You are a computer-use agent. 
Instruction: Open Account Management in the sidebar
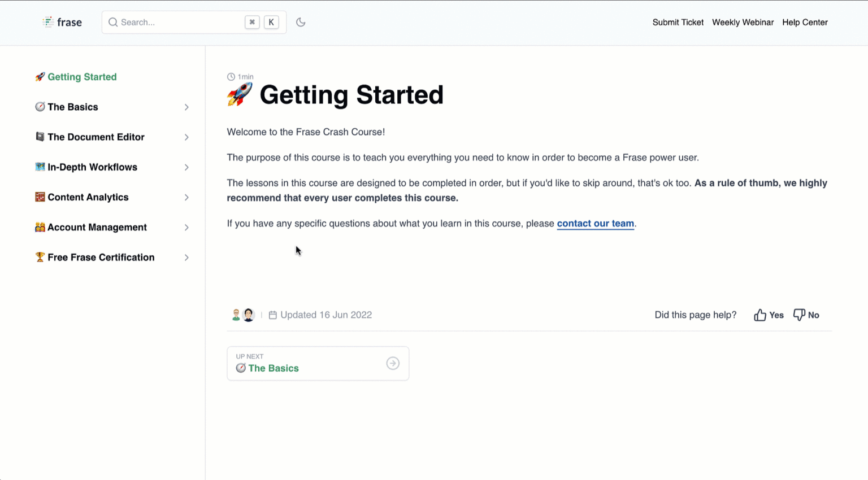click(97, 227)
